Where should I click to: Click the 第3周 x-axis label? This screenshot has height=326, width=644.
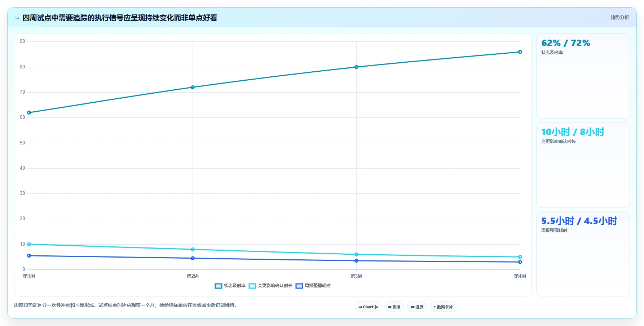(x=356, y=276)
